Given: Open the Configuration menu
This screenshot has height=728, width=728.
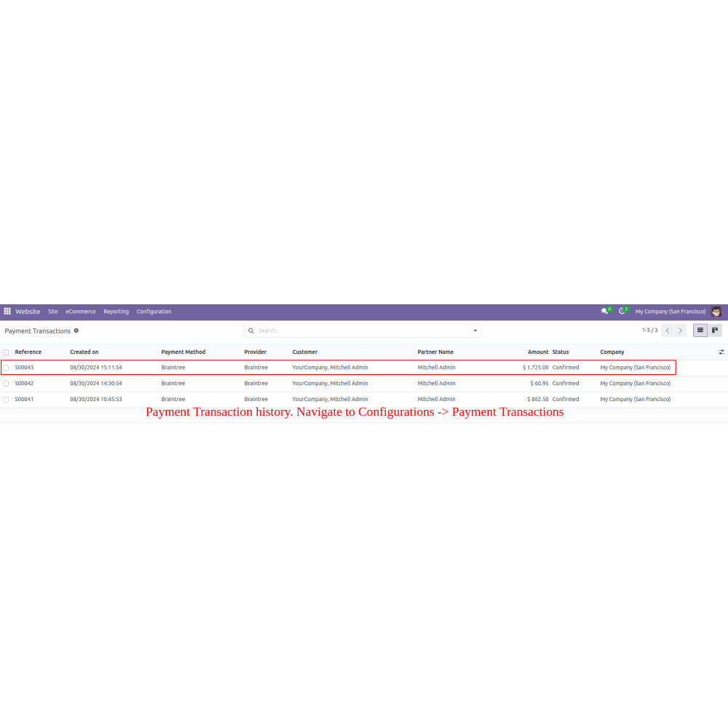Looking at the screenshot, I should (154, 312).
